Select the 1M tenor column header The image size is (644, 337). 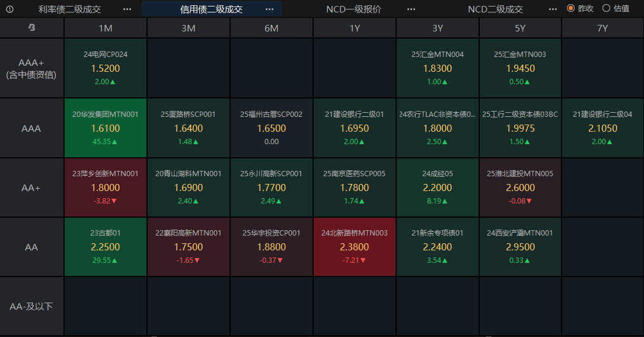[x=106, y=28]
